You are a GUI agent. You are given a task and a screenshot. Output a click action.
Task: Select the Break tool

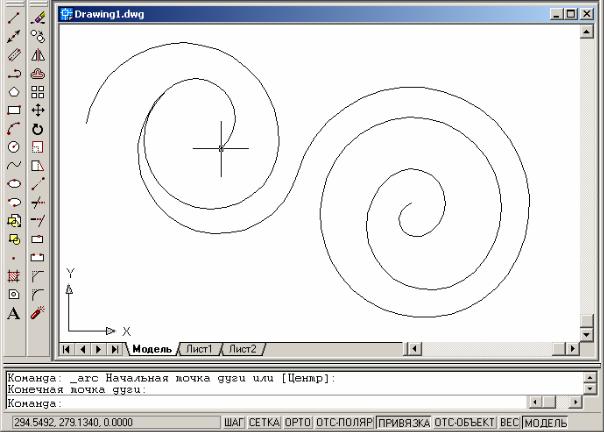pos(38,258)
